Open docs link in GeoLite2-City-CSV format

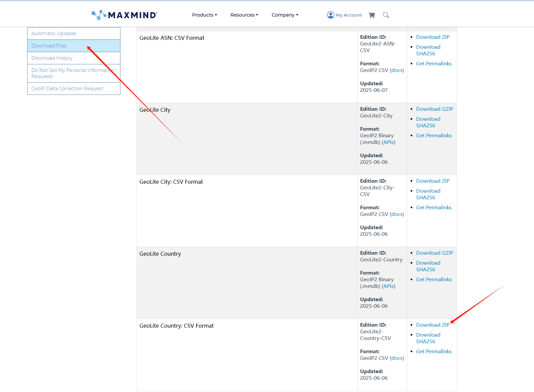(397, 214)
